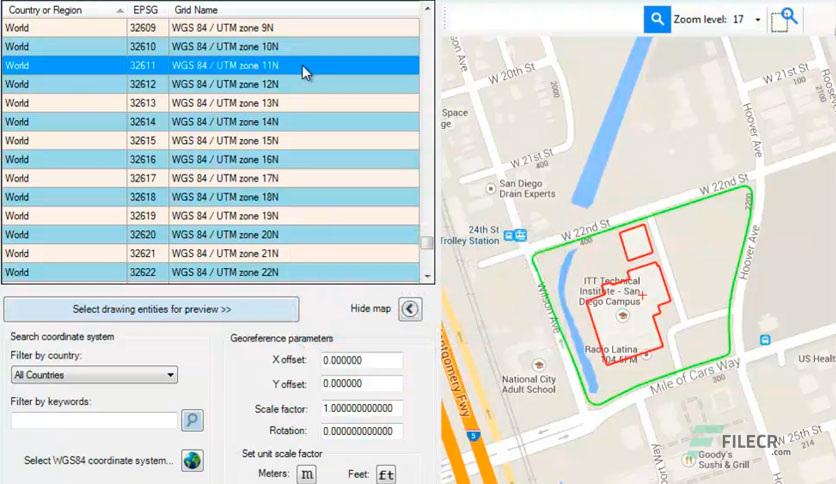Select row WGS 84 / UTM zone 10N

(211, 46)
